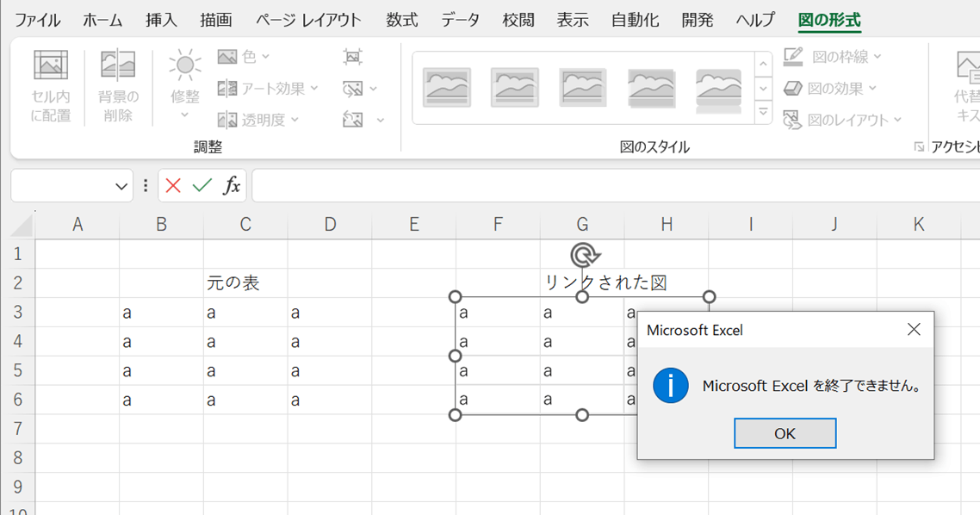Screen dimensions: 980x515
Task: Expand the picture styles gallery more button
Action: (x=763, y=112)
